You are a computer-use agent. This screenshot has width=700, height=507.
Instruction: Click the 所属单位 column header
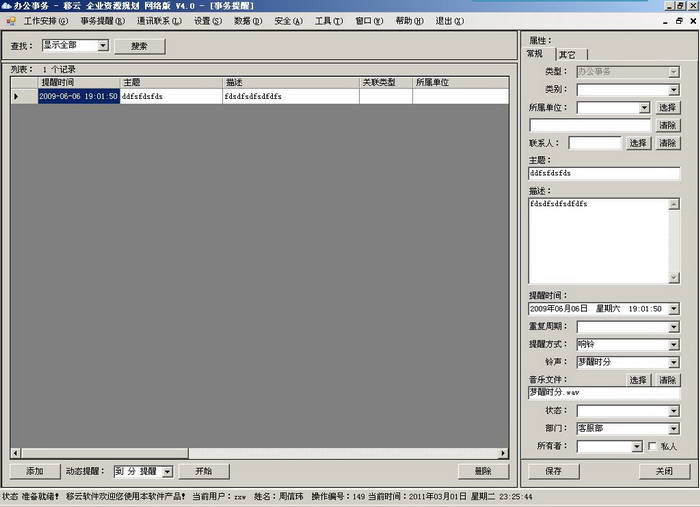pyautogui.click(x=460, y=83)
